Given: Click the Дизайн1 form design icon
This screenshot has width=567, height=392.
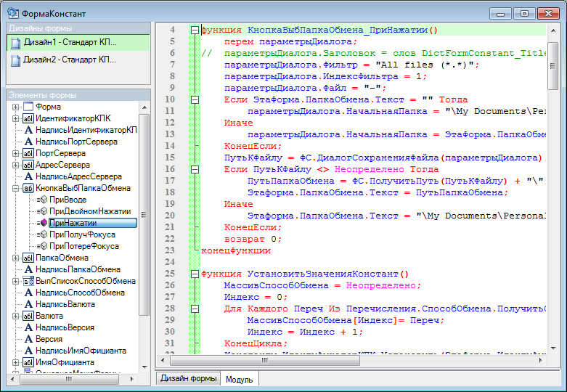Looking at the screenshot, I should pos(15,43).
